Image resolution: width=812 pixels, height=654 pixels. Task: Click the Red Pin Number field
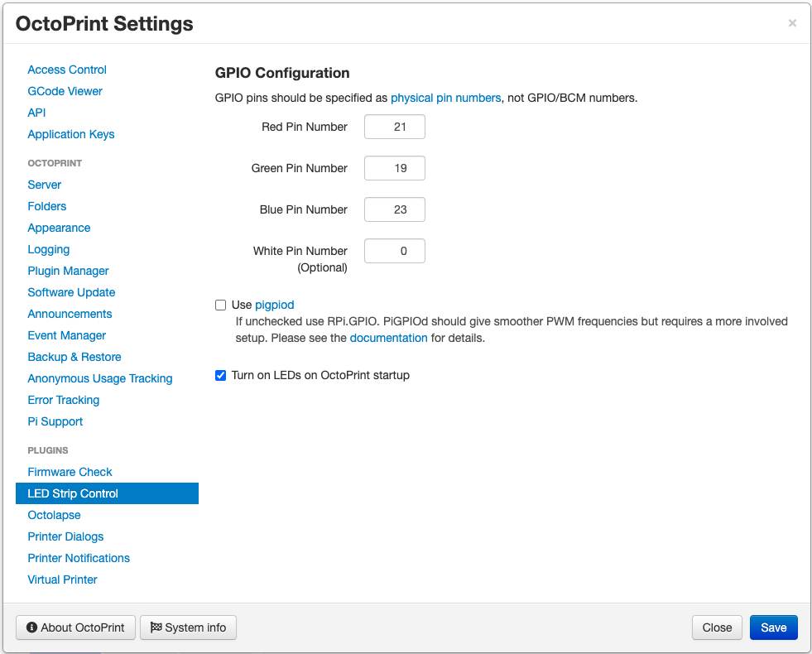[x=395, y=127]
